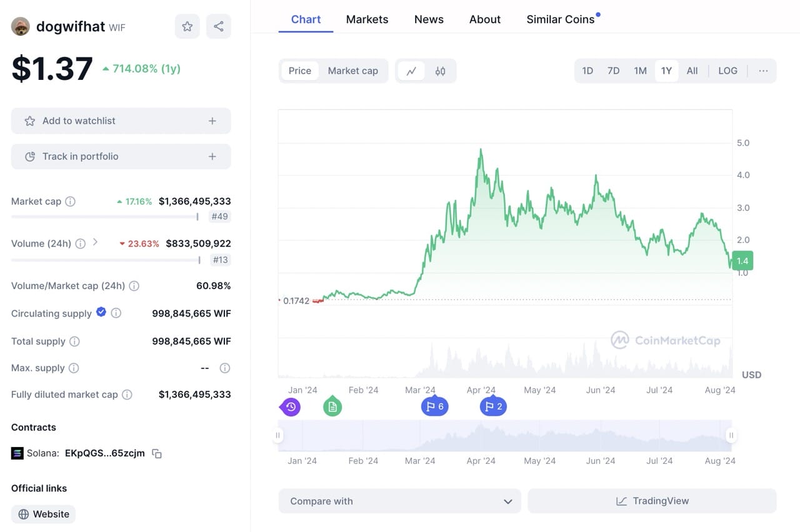This screenshot has width=800, height=532.
Task: Click the verified circulating supply badge
Action: point(101,312)
